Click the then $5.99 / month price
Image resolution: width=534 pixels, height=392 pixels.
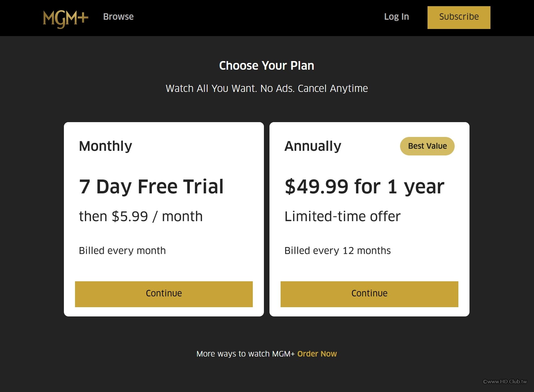click(x=141, y=216)
